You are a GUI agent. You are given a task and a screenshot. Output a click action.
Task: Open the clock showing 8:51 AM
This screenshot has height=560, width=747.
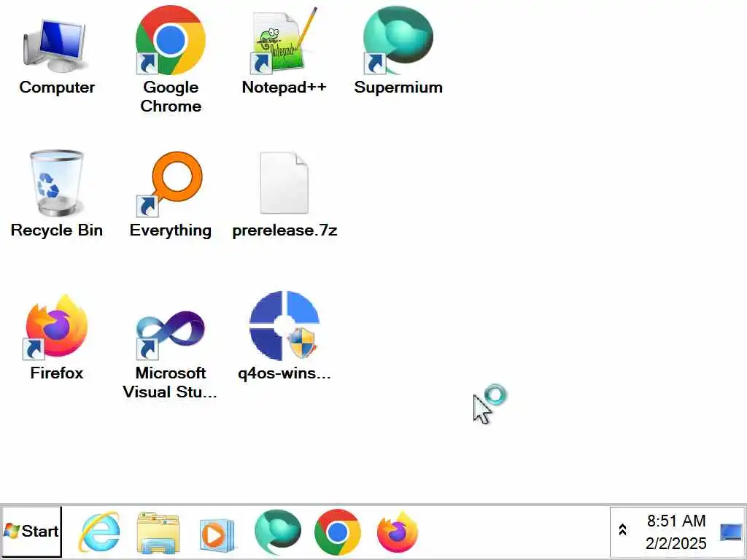[x=676, y=521]
